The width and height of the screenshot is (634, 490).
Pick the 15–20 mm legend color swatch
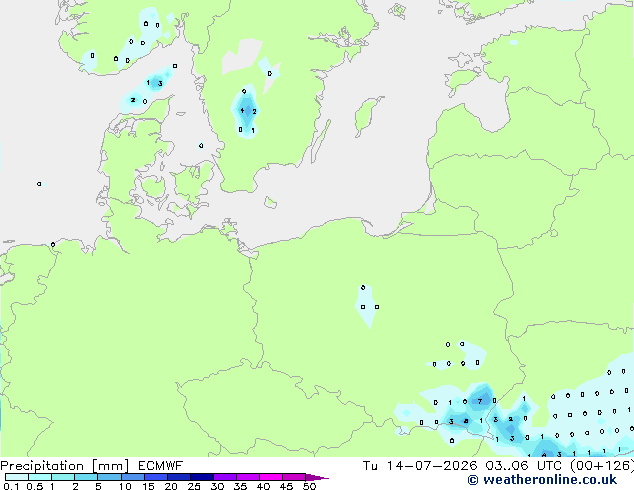[156, 477]
